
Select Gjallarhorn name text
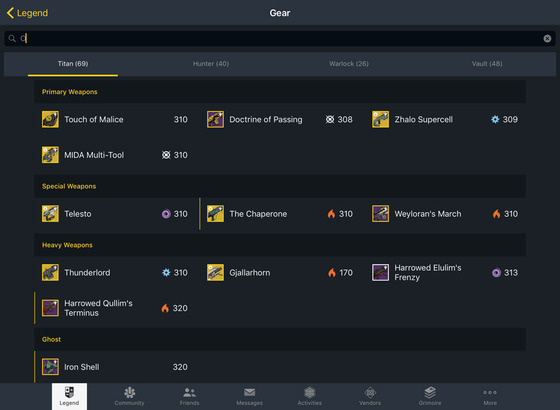[x=250, y=273]
